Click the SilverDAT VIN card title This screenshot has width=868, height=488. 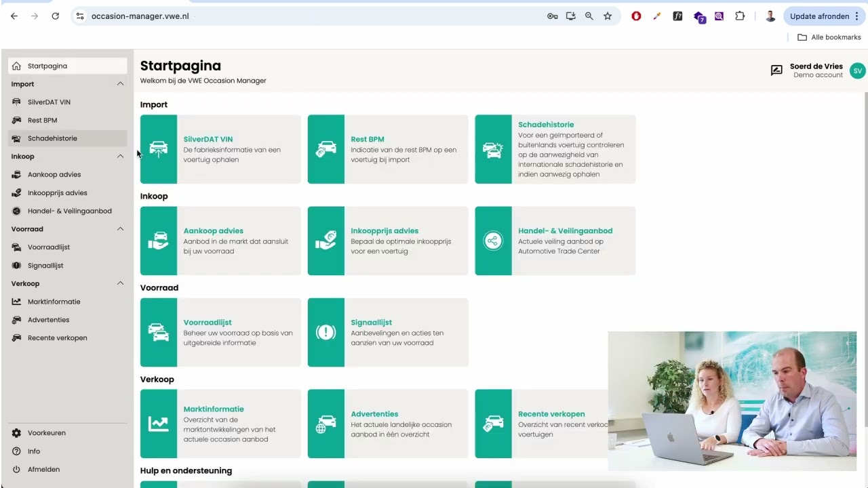[208, 140]
